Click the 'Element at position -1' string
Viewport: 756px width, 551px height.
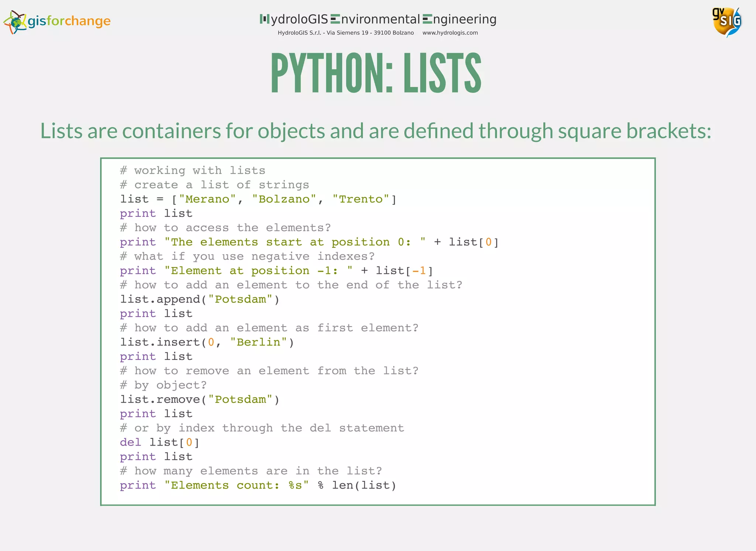[x=258, y=271]
